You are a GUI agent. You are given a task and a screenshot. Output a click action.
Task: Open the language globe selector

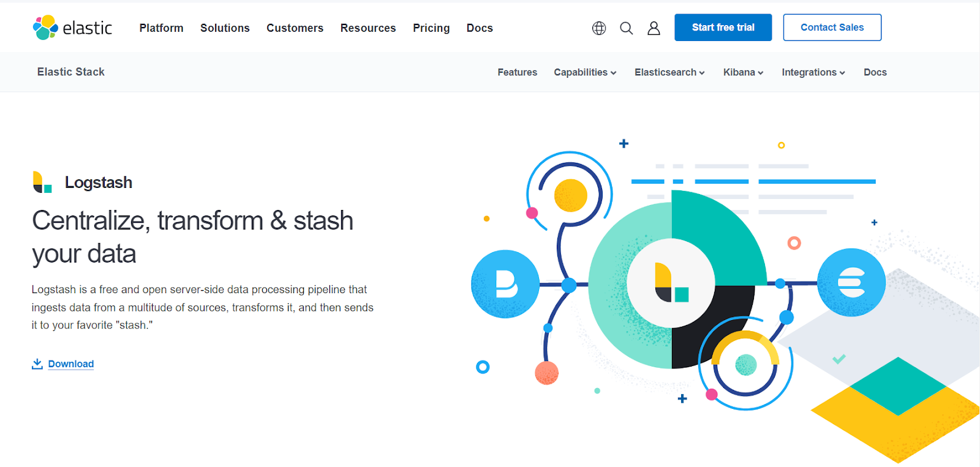coord(599,28)
